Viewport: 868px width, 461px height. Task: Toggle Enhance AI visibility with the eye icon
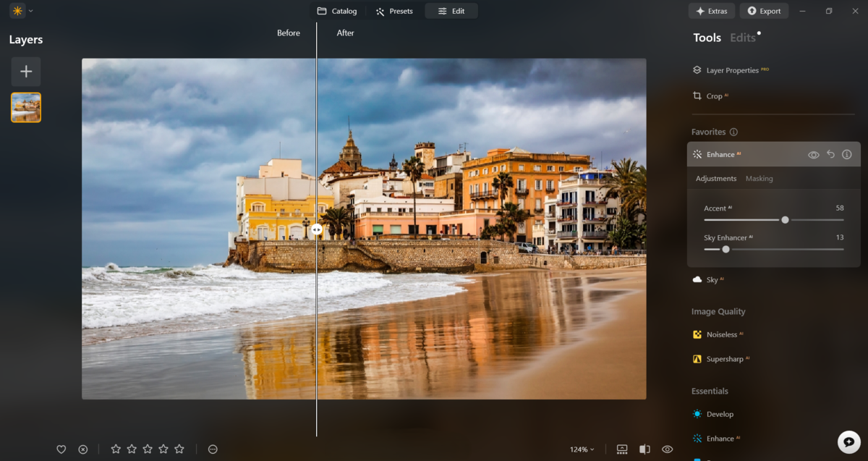[812, 154]
